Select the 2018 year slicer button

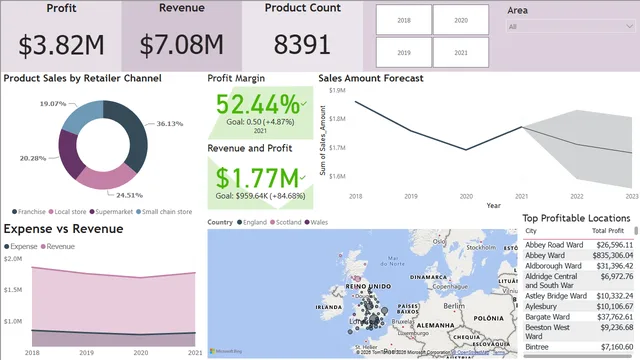(404, 20)
